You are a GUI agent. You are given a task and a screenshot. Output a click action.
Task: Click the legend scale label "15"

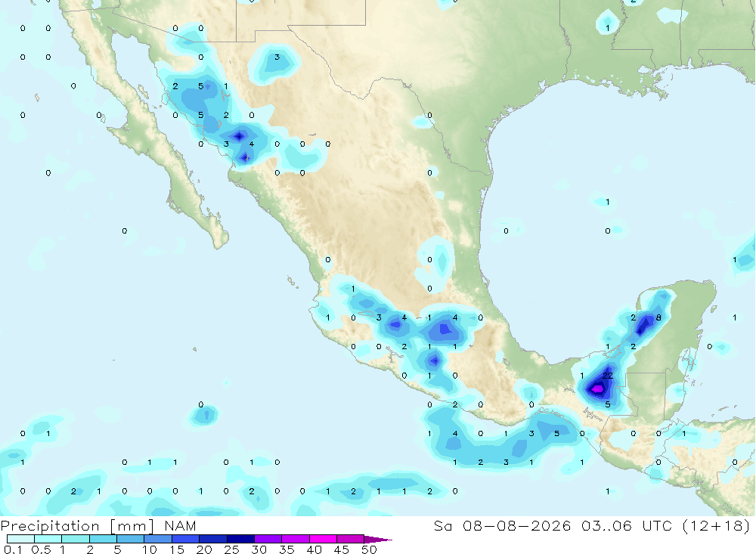point(177,549)
